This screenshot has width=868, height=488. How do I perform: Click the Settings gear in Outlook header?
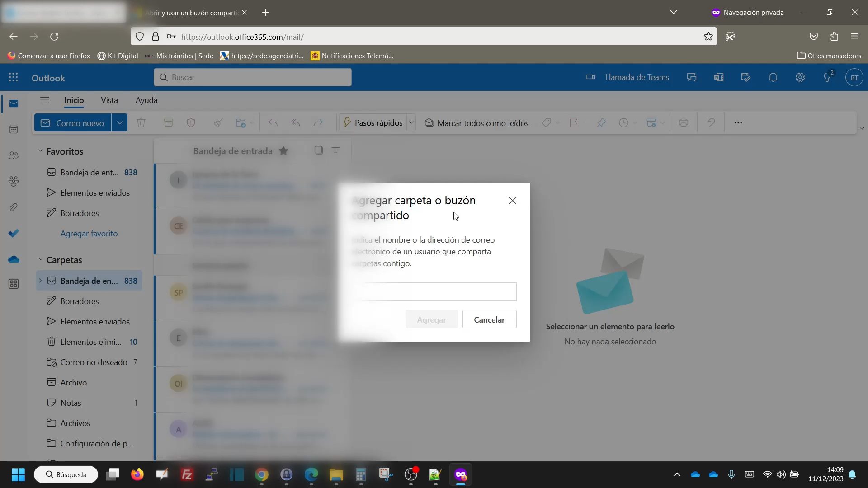point(800,77)
